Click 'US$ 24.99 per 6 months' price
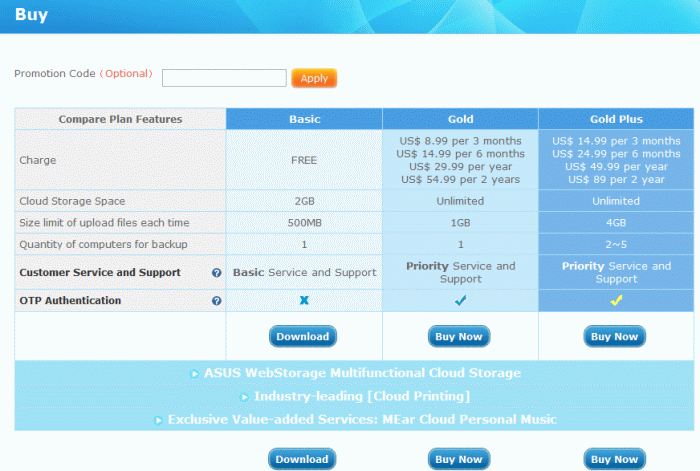Image resolution: width=700 pixels, height=471 pixels. [x=616, y=154]
